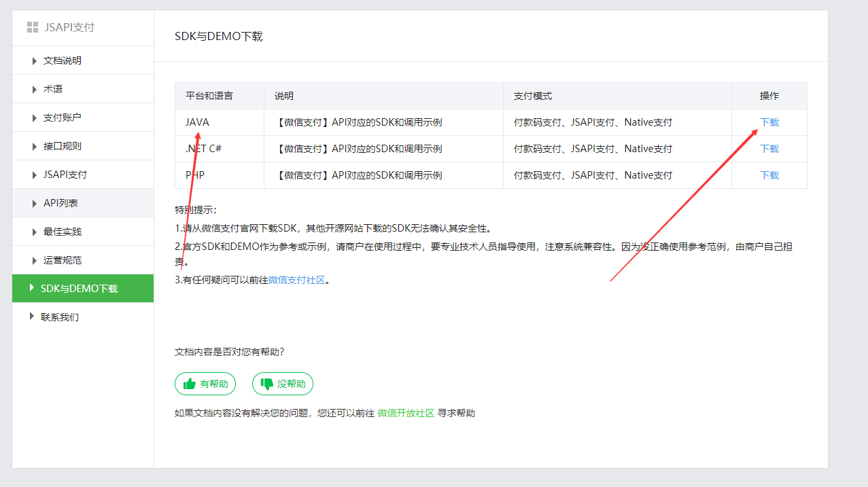
Task: Download the PHP SDK via 下载 link
Action: coord(769,175)
